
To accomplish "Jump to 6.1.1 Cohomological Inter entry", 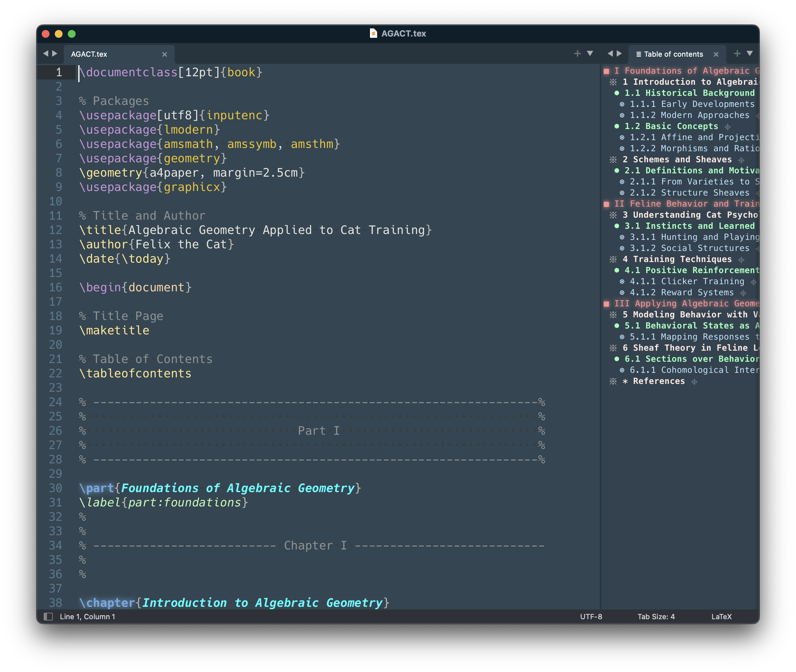I will tap(694, 370).
